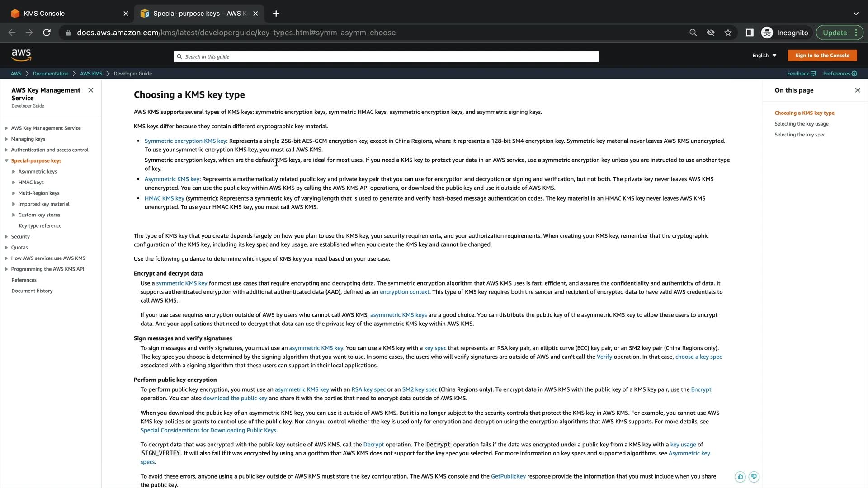Screen dimensions: 868x488
Task: Click the thumbs up feedback icon
Action: (740, 477)
